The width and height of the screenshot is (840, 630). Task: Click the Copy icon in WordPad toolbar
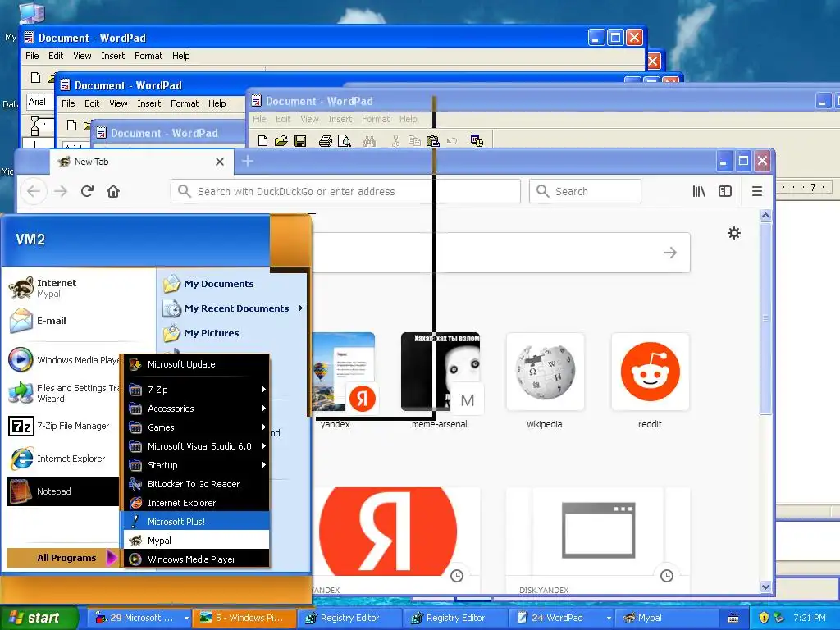[414, 141]
